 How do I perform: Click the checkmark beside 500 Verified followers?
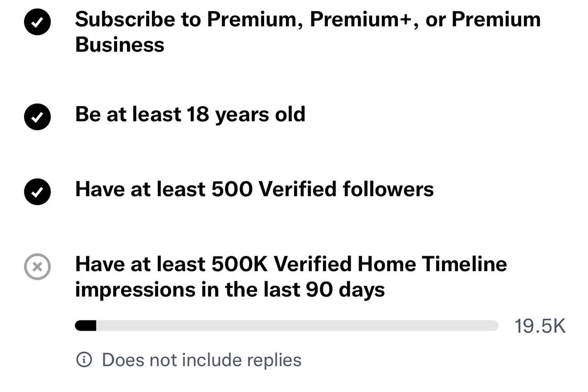(x=37, y=191)
